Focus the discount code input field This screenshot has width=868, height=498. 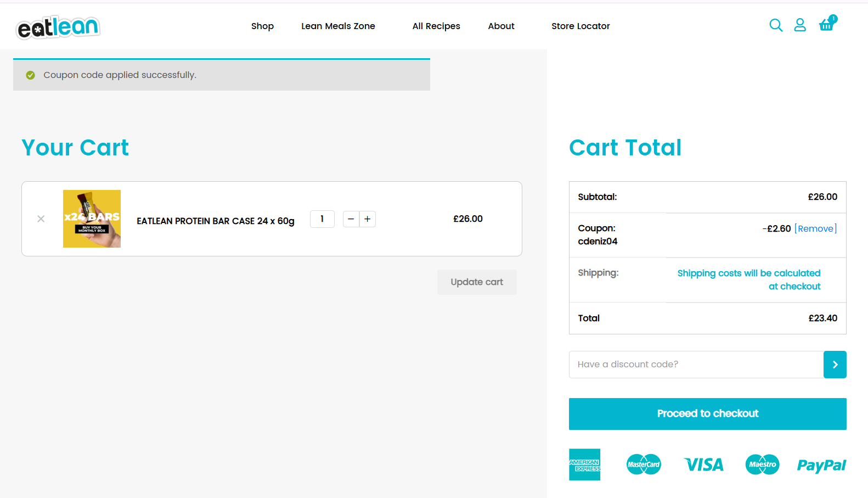(696, 365)
